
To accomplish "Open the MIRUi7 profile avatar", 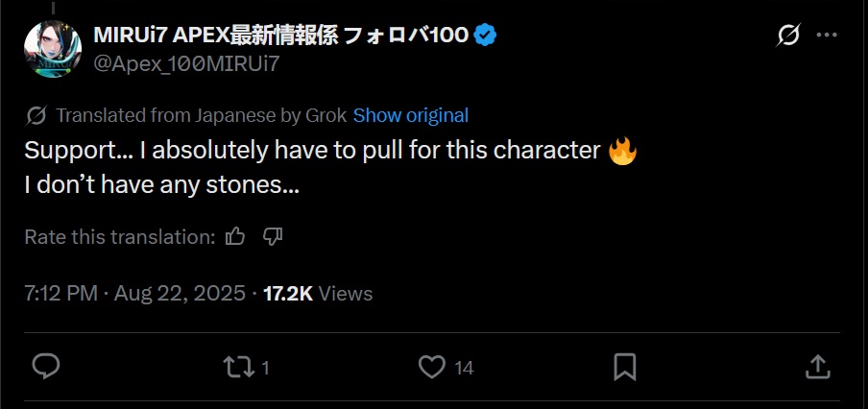I will [x=53, y=49].
